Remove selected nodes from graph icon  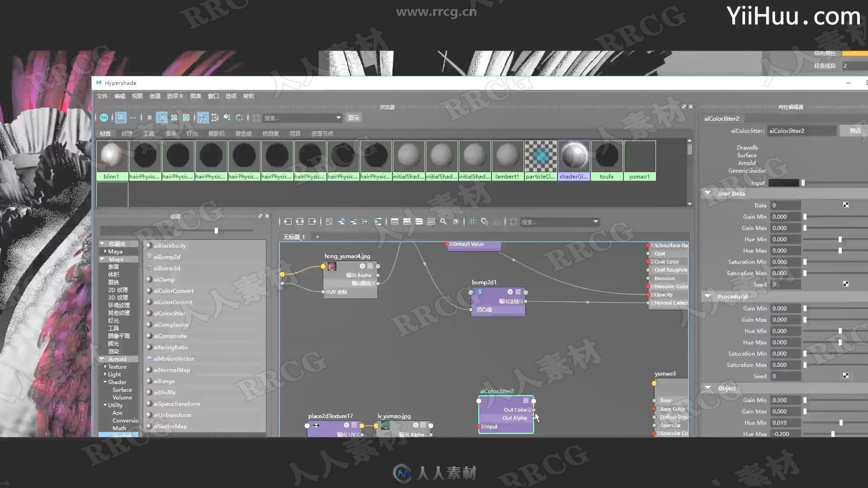(x=354, y=221)
